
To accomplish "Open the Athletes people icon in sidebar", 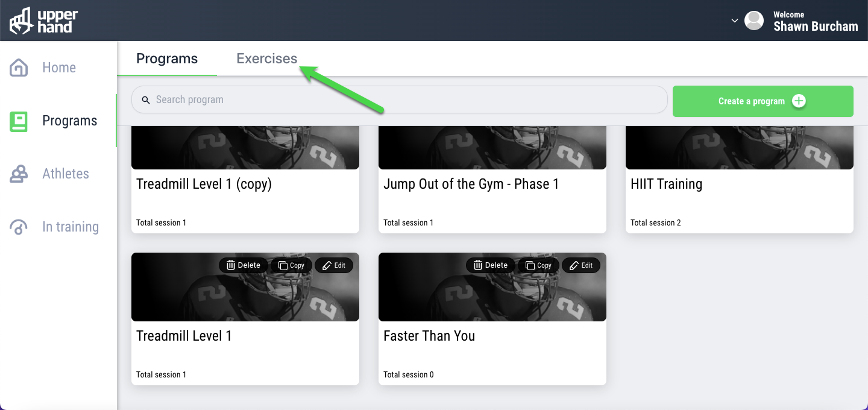I will (19, 174).
